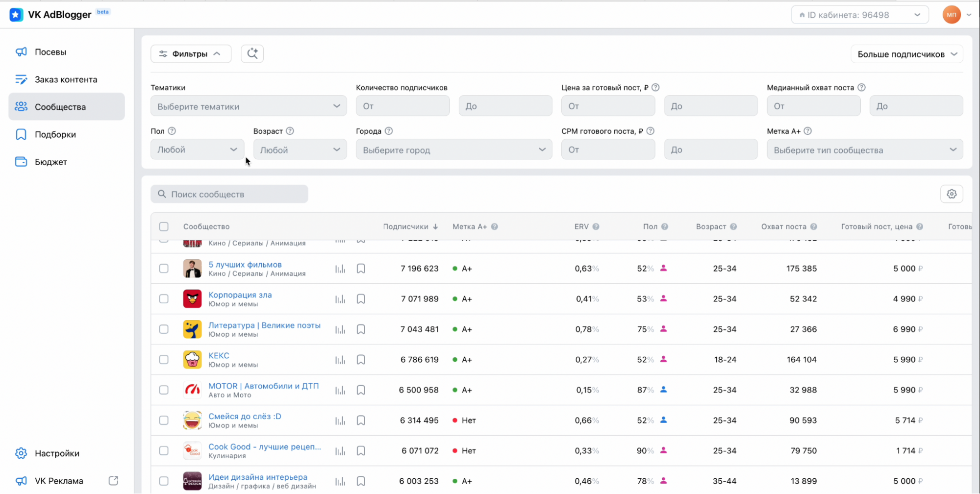
Task: Show tooltip for Метка А+ column header
Action: click(x=495, y=226)
